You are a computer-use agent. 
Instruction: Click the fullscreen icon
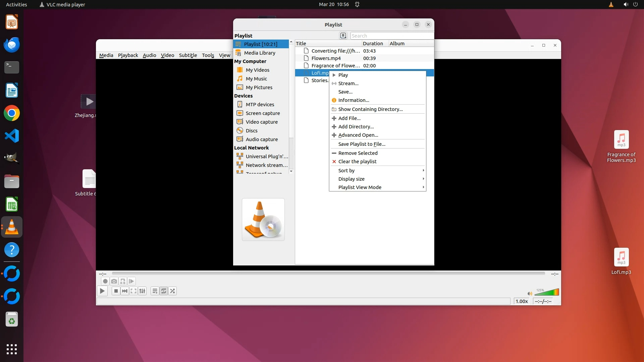coord(133,291)
